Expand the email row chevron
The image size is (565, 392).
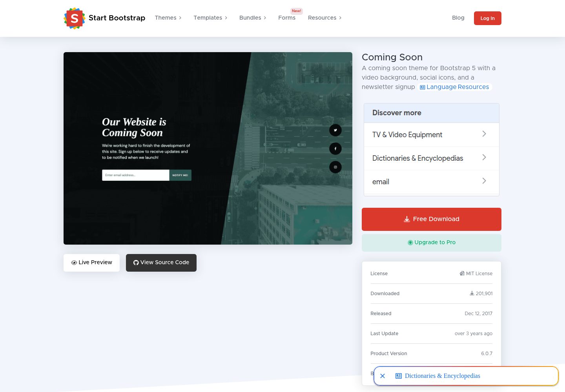484,181
